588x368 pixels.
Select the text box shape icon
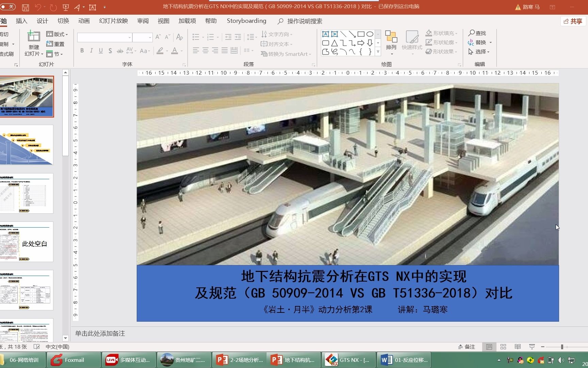(326, 34)
